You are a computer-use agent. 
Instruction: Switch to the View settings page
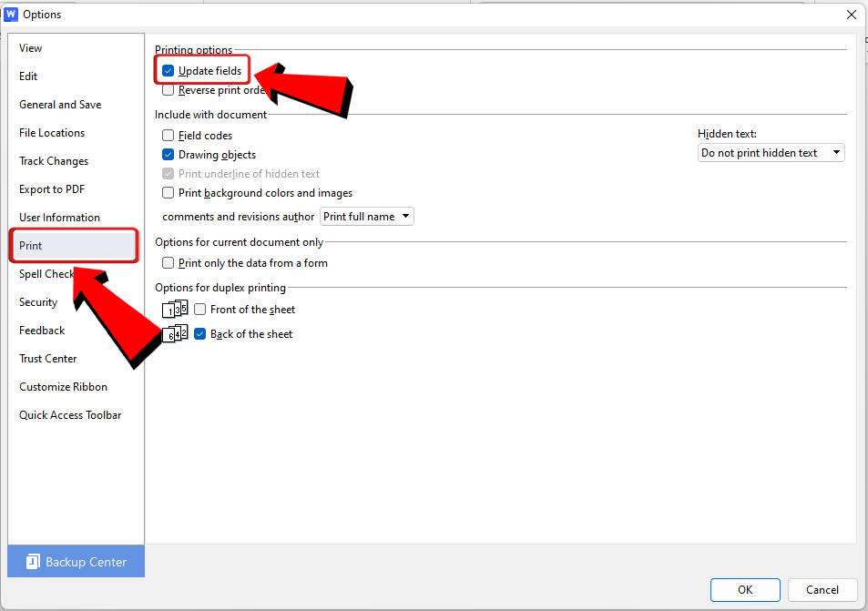click(30, 47)
